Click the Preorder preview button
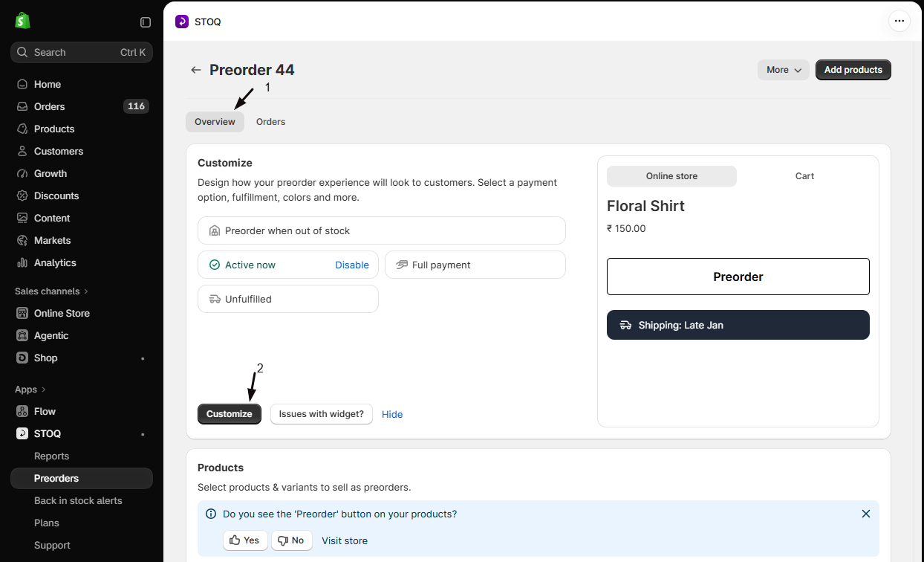The width and height of the screenshot is (924, 562). tap(738, 277)
